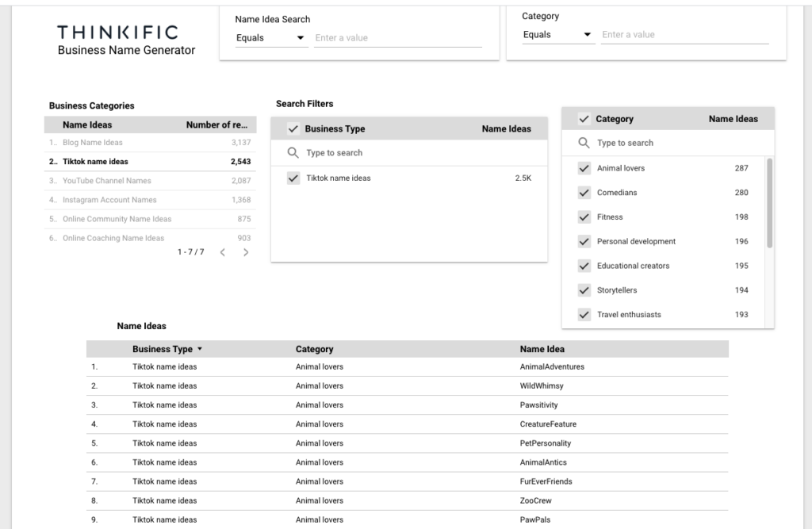Click the 3,137 record count

[241, 143]
